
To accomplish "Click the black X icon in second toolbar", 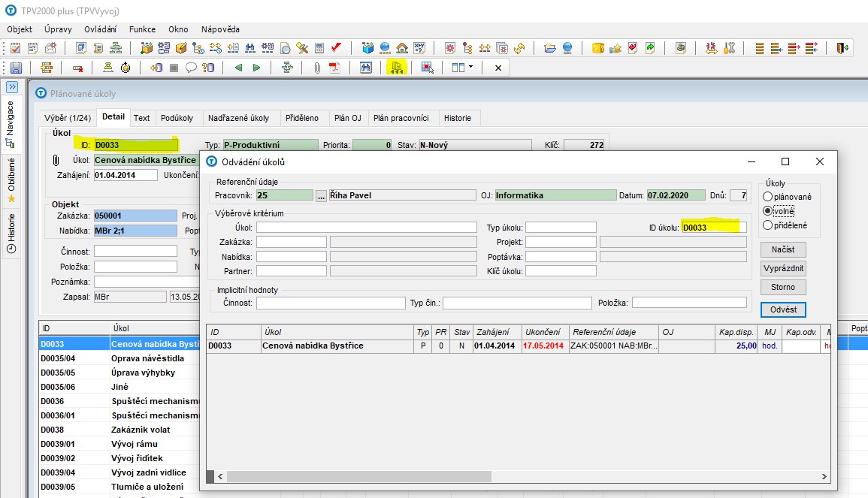I will tap(498, 68).
